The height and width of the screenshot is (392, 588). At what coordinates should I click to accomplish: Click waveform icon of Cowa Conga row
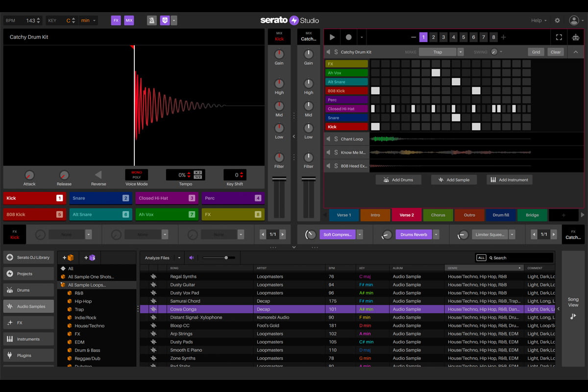tap(153, 309)
